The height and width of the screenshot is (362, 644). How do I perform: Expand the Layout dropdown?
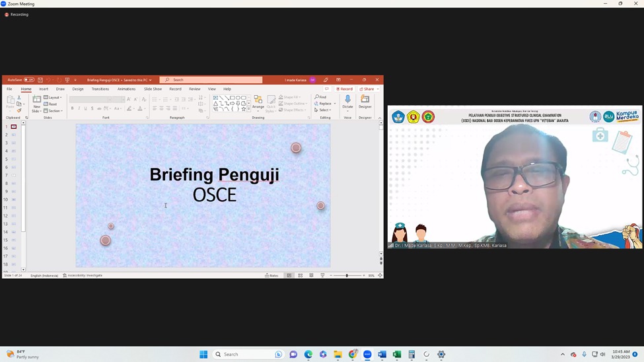pos(55,98)
